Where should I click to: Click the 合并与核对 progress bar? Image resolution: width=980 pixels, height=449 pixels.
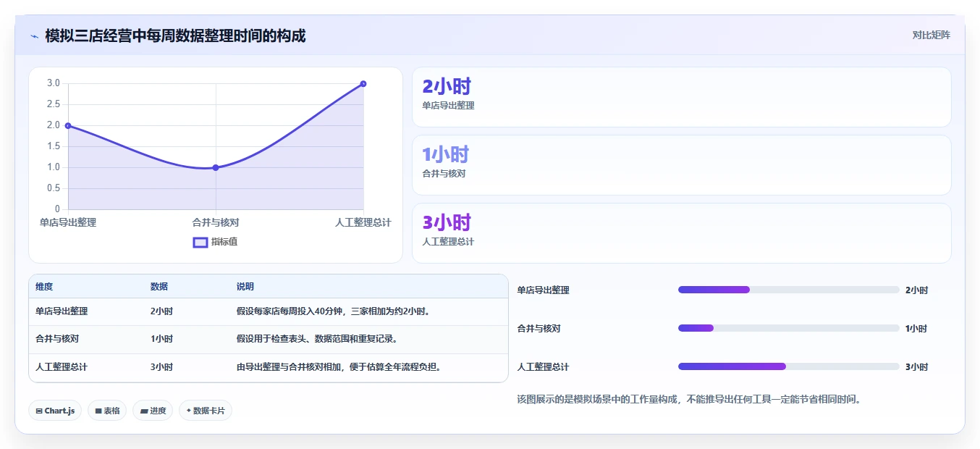(x=789, y=328)
